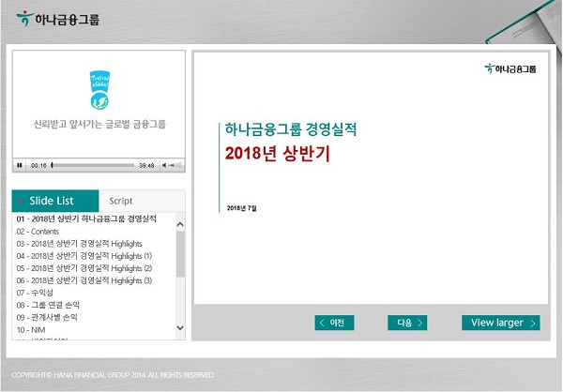Screen dimensions: 563x392
Task: Select slide 03 - 경영실적 Highlights
Action: point(80,244)
